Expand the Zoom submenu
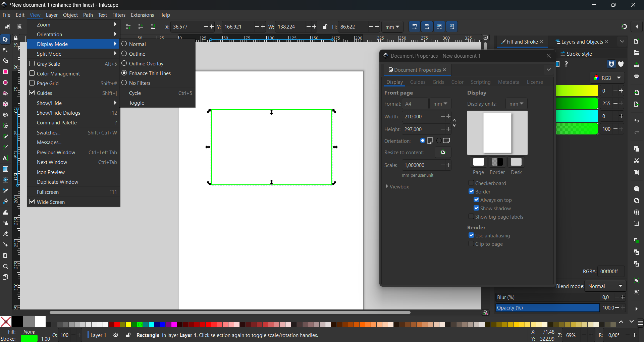Viewport: 644px width, 342px height. 73,25
